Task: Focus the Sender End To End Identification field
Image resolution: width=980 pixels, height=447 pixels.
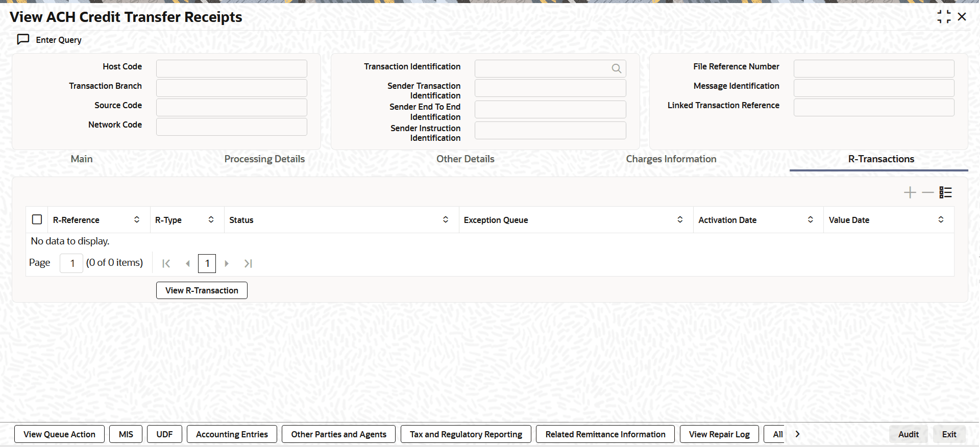Action: (550, 109)
